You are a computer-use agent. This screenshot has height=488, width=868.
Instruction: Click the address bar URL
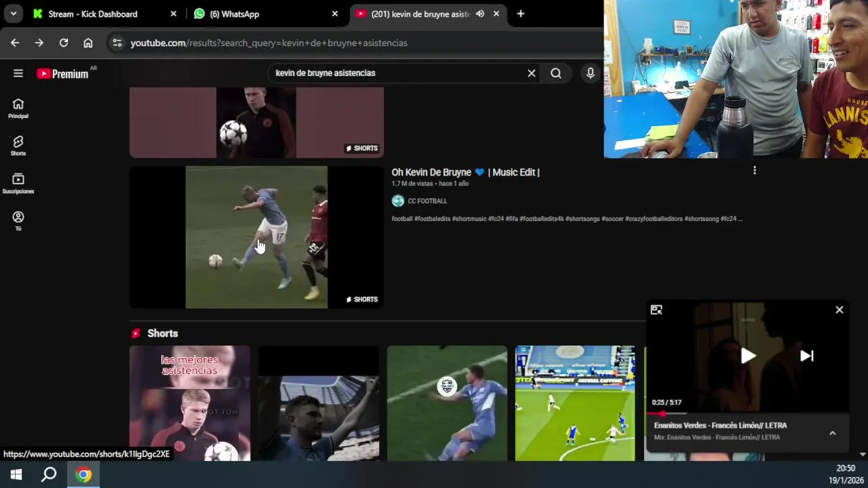pyautogui.click(x=269, y=43)
